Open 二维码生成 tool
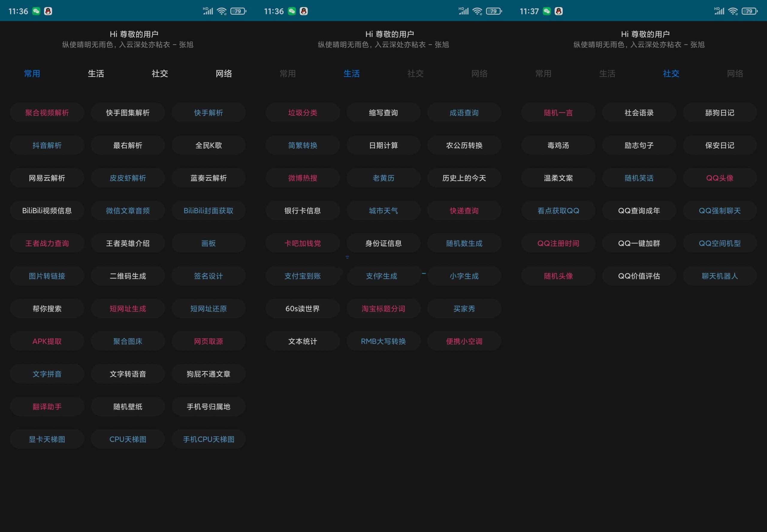767x532 pixels. pyautogui.click(x=128, y=276)
